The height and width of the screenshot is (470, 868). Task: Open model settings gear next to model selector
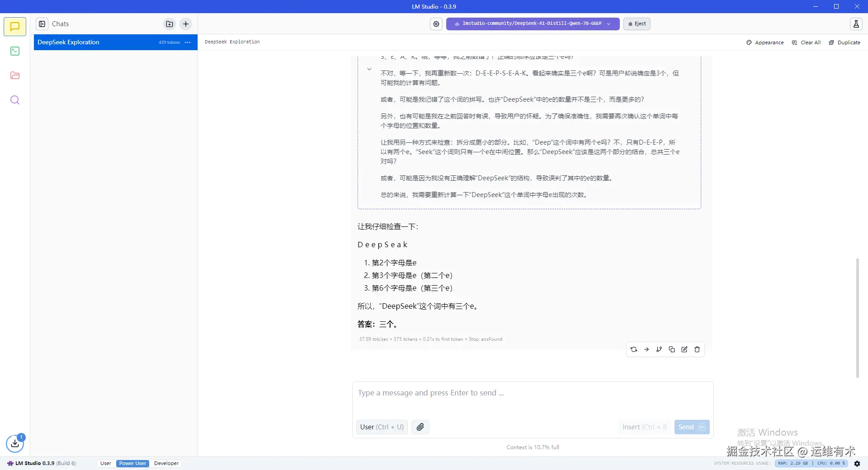pos(436,24)
